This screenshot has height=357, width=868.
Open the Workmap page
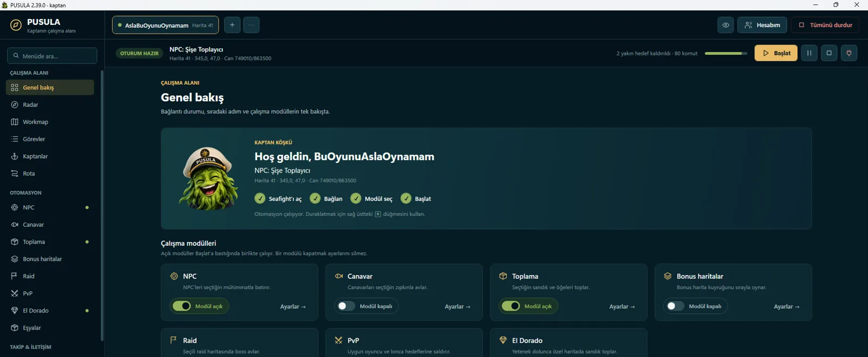[50, 122]
